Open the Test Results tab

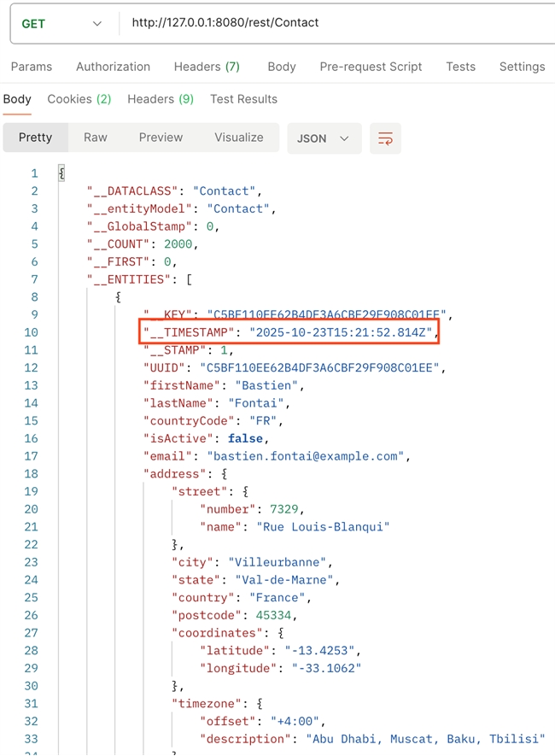click(x=243, y=99)
